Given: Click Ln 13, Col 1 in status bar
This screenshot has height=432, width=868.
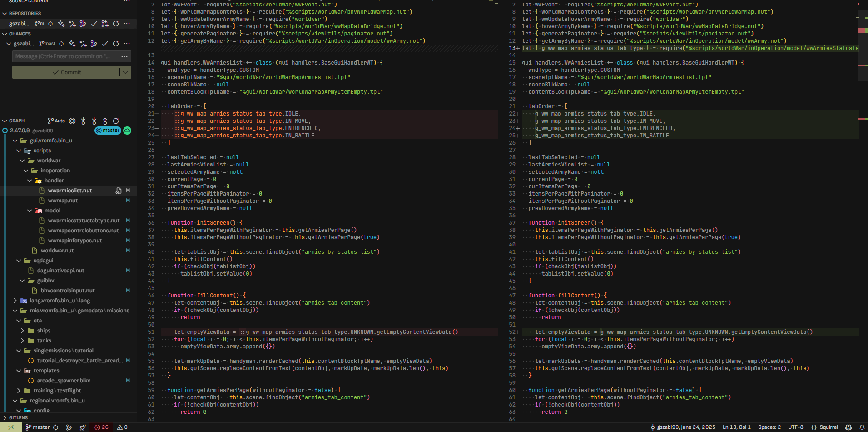Looking at the screenshot, I should pyautogui.click(x=737, y=427).
